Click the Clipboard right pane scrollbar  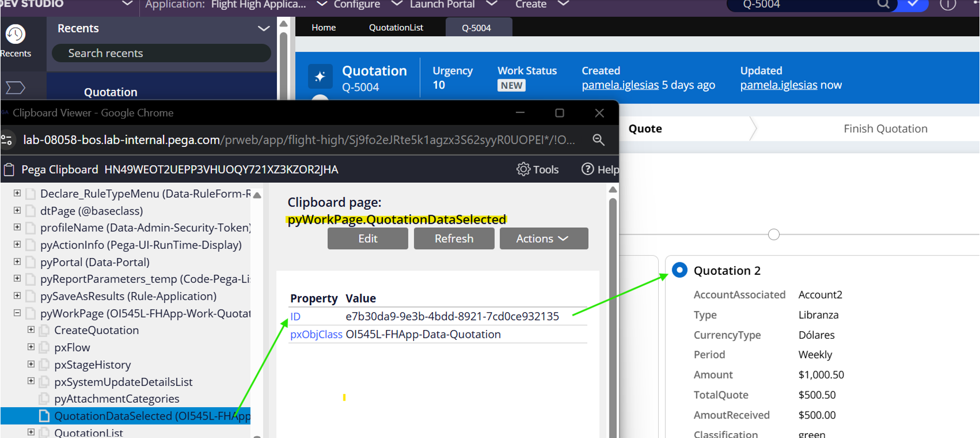tap(613, 314)
